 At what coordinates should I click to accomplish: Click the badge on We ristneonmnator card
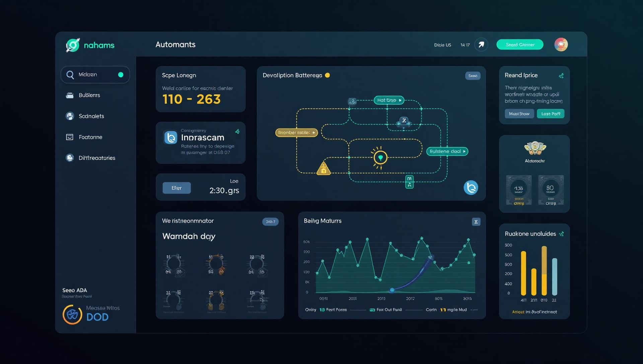tap(270, 221)
